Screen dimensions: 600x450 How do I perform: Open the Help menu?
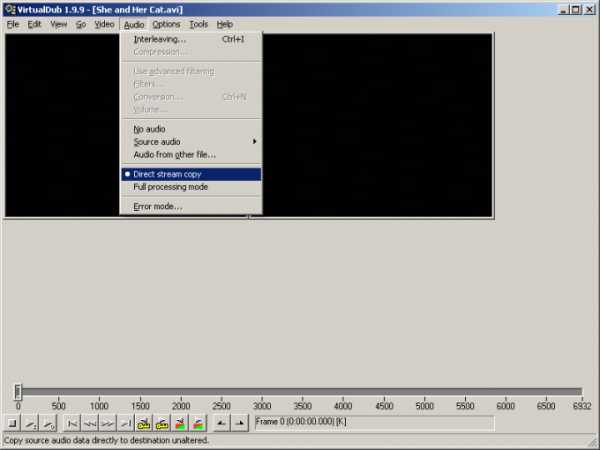225,24
